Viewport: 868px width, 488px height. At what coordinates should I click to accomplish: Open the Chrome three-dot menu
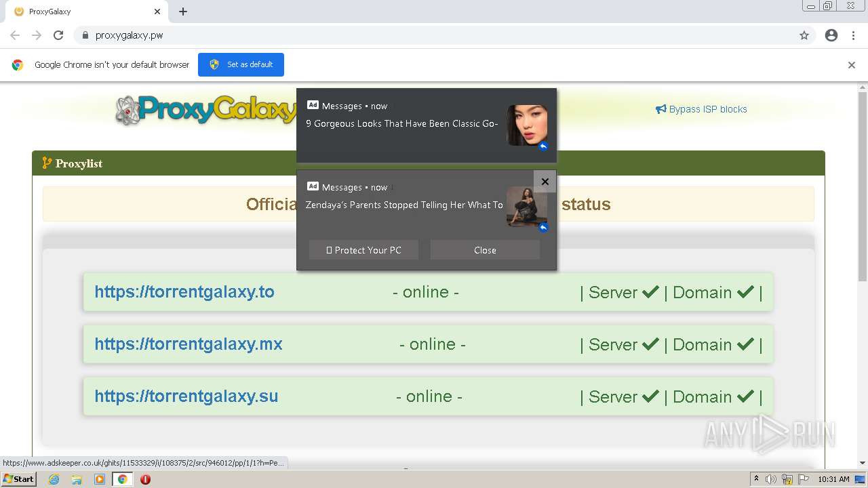pyautogui.click(x=853, y=35)
